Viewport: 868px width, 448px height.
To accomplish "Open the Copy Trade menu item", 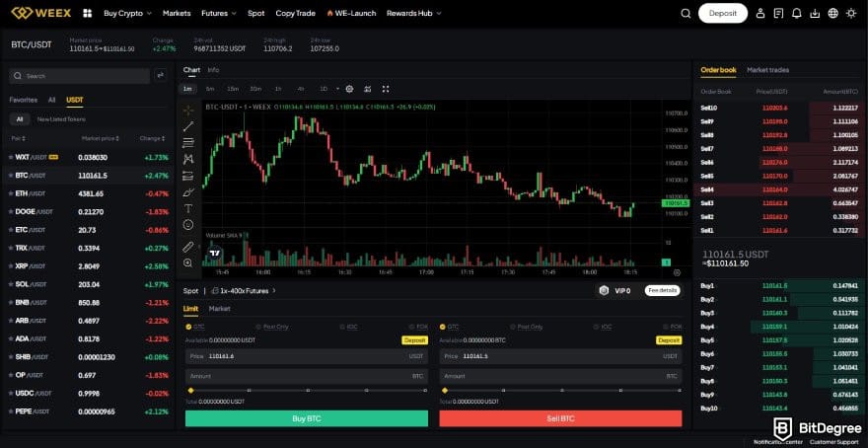I will tap(296, 13).
